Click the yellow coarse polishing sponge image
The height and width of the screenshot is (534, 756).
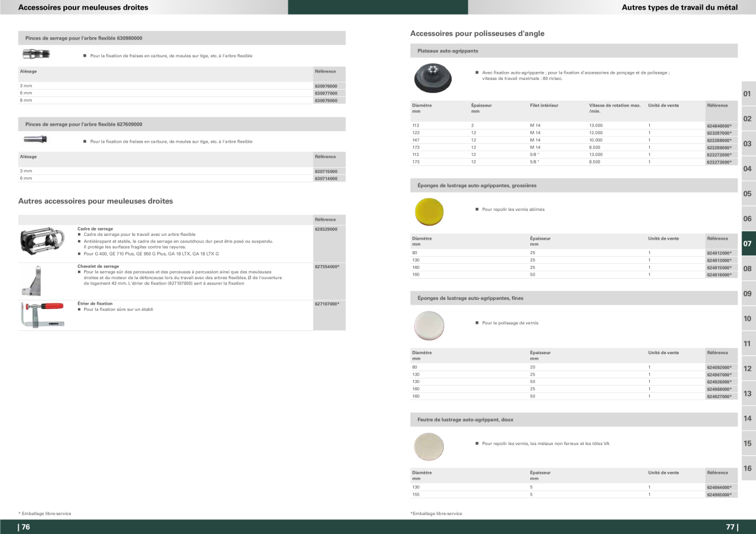[x=429, y=211]
